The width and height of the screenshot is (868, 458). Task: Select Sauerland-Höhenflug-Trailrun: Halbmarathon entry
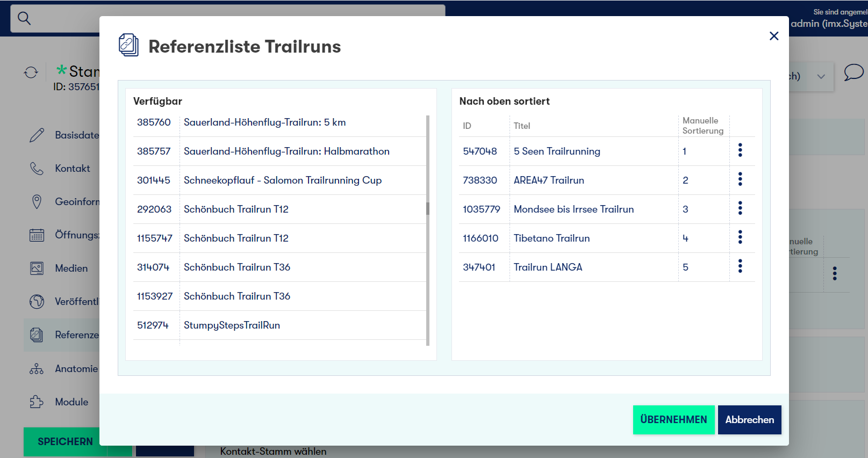(x=286, y=151)
